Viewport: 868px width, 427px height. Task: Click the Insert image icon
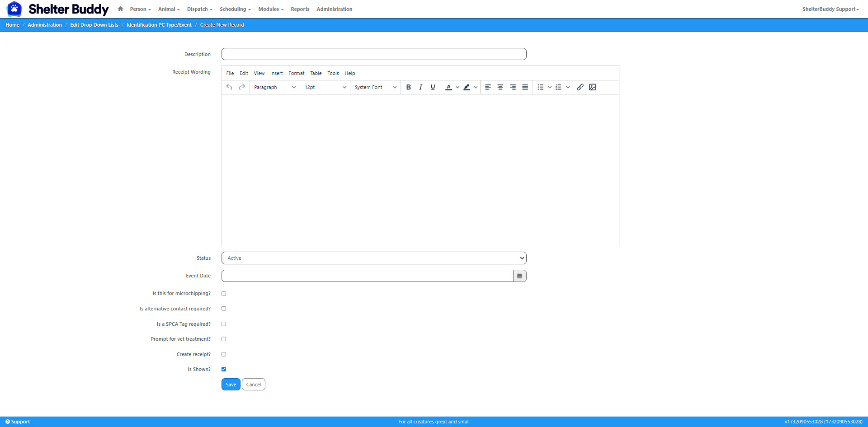point(592,87)
